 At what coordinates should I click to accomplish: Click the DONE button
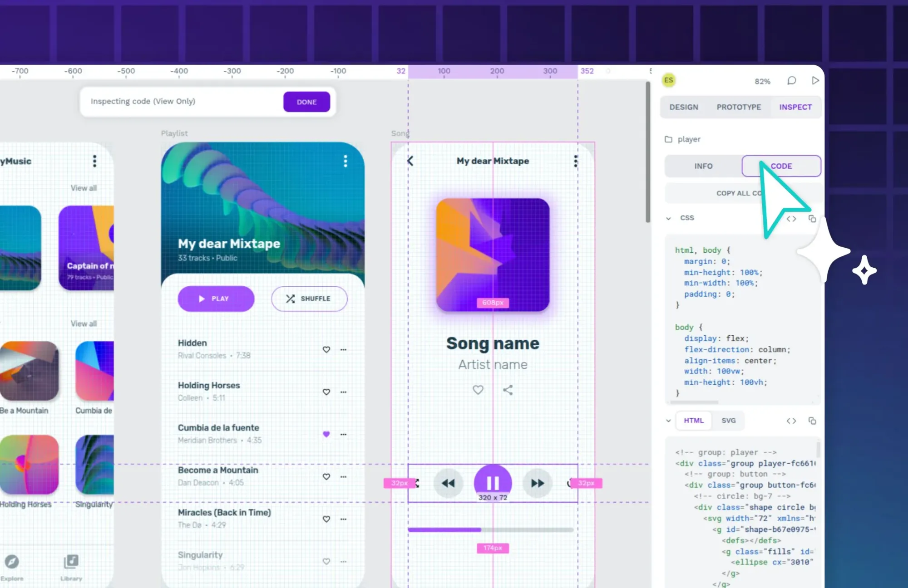(306, 102)
